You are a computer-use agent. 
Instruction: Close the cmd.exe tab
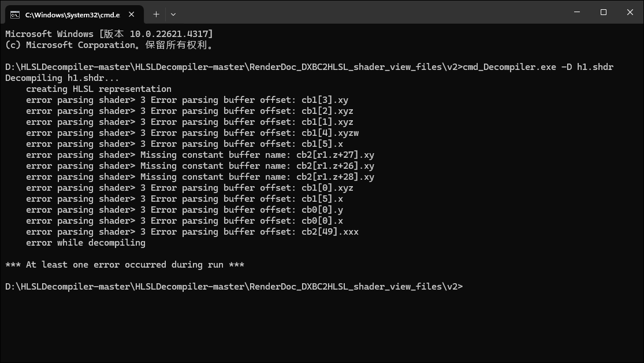pyautogui.click(x=132, y=14)
